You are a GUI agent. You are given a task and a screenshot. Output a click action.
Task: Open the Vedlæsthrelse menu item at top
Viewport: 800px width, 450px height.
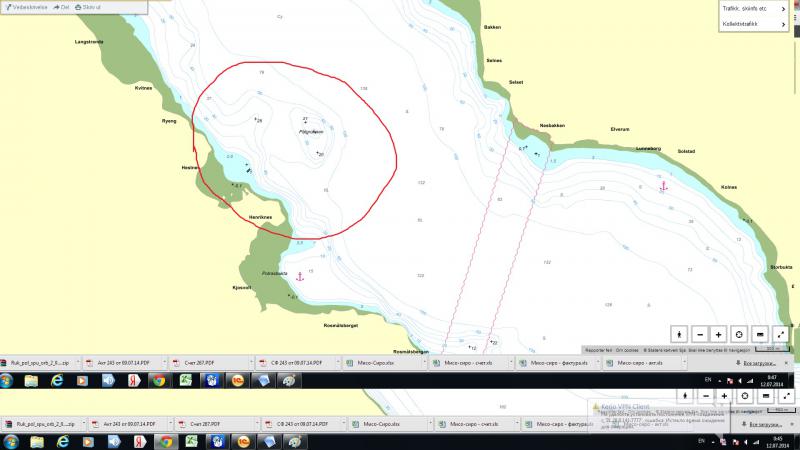tap(25, 6)
